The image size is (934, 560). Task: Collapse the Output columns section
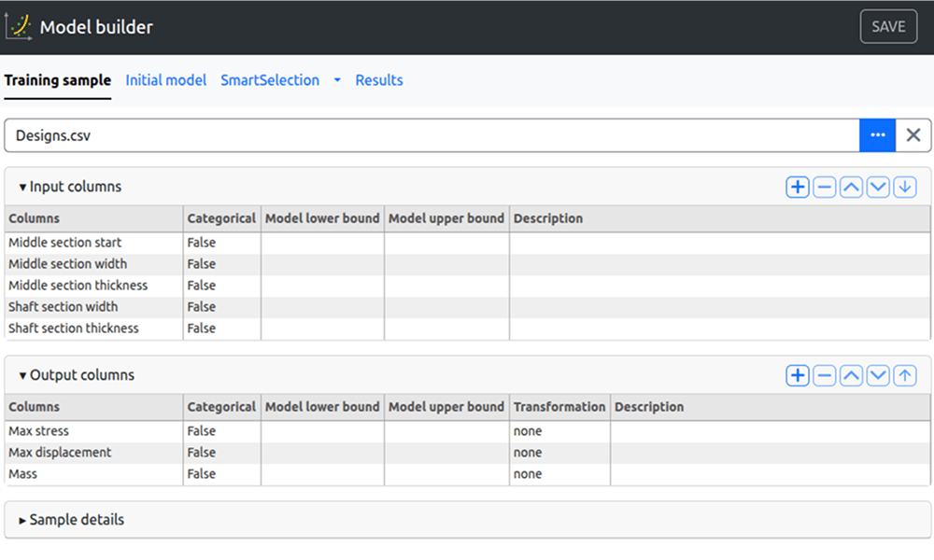[77, 375]
